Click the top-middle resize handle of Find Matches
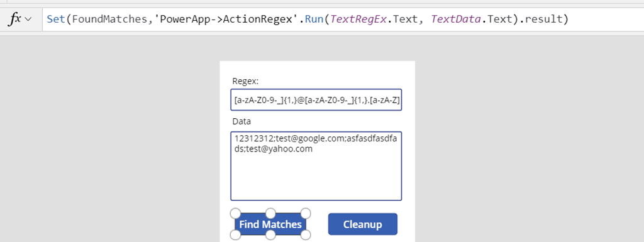Screen dimensions: 644x242 270,213
